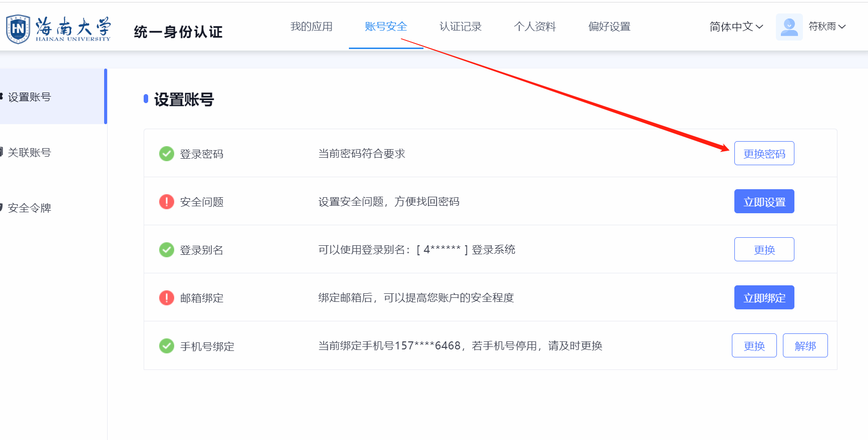This screenshot has width=868, height=440.
Task: Click 更换 button for login alias
Action: point(764,249)
